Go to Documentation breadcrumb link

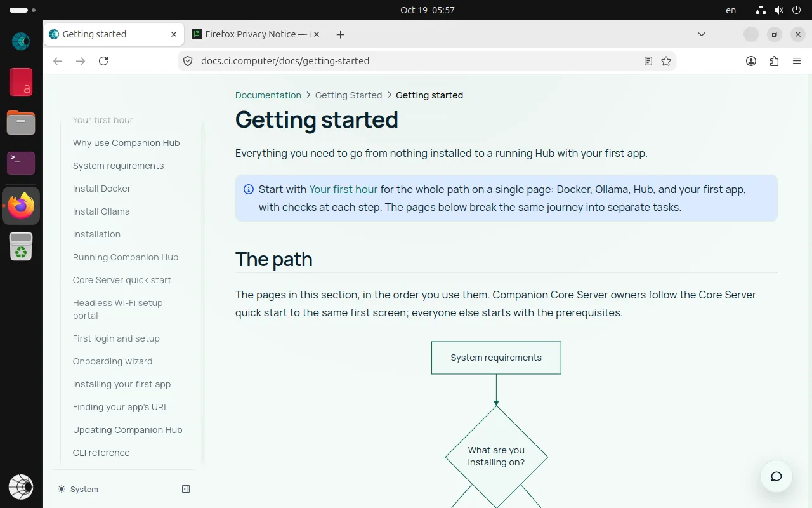268,95
